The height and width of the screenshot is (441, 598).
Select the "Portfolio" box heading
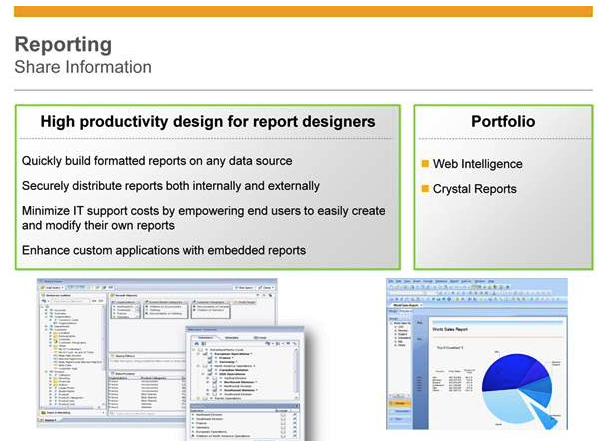[503, 122]
